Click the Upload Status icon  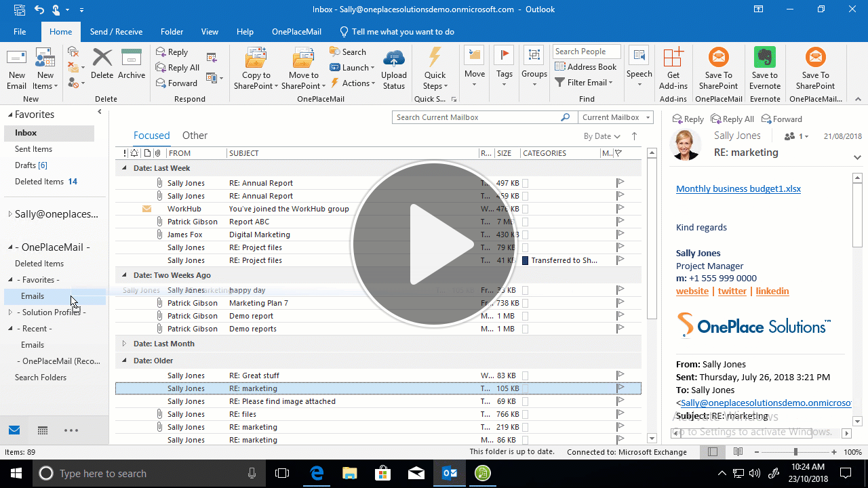pos(394,68)
